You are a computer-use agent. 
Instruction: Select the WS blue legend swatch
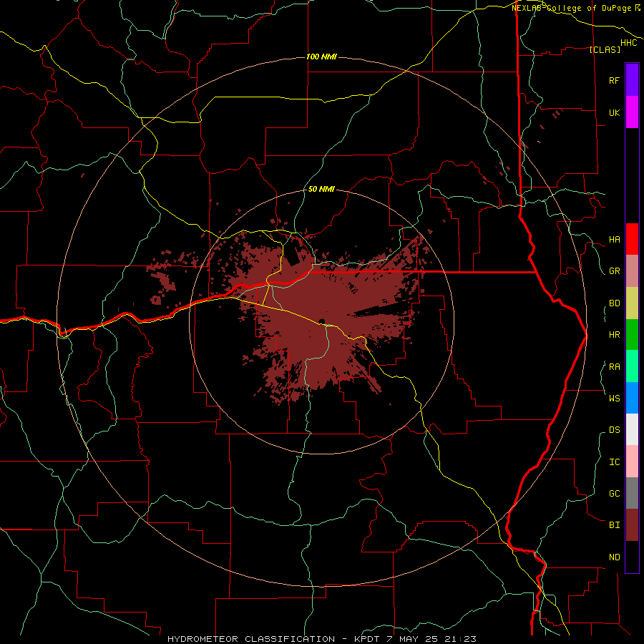(x=632, y=398)
